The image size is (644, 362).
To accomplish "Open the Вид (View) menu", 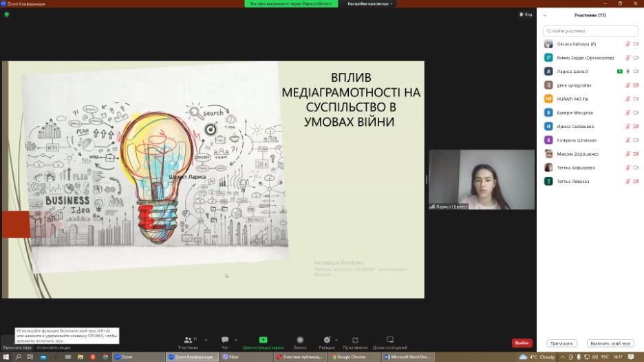I will coord(525,14).
